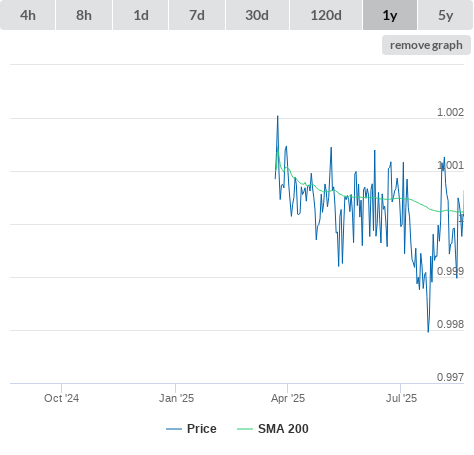Screen dimensions: 474x455
Task: Open the 7d chart range
Action: tap(197, 15)
